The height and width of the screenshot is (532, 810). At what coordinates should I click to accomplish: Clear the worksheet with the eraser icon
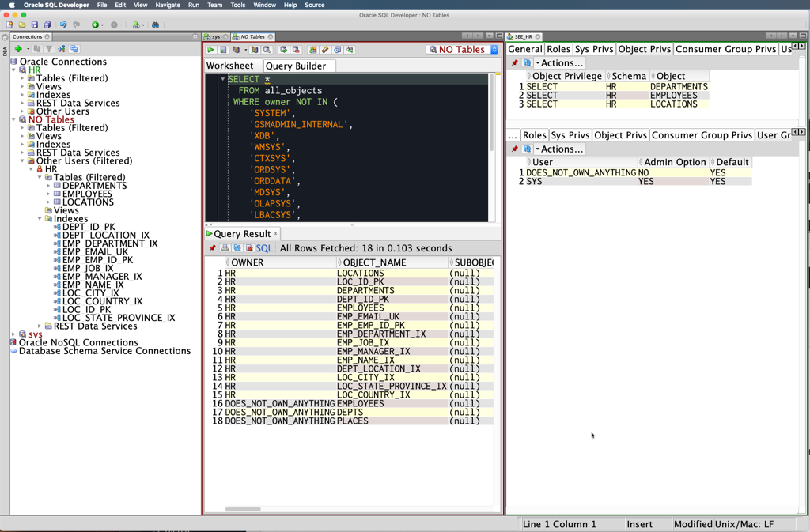click(x=325, y=50)
